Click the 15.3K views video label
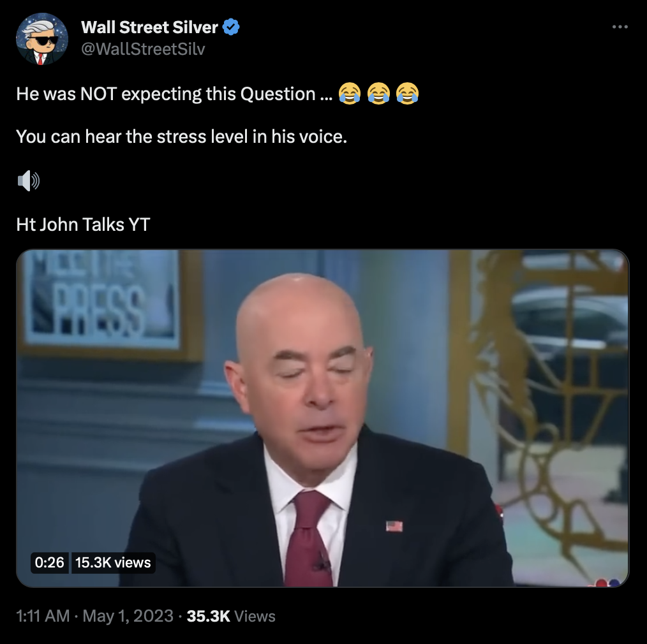The height and width of the screenshot is (644, 647). point(113,563)
